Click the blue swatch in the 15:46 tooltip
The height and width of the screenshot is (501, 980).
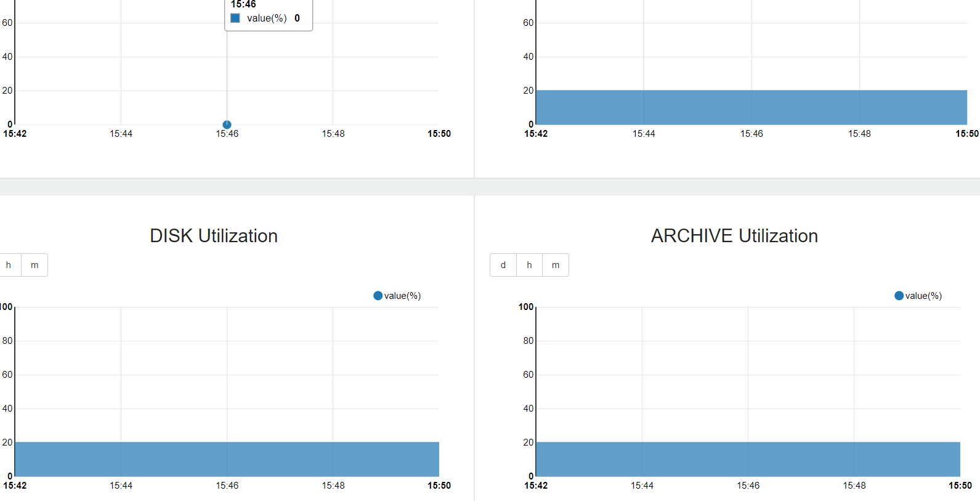pos(235,18)
